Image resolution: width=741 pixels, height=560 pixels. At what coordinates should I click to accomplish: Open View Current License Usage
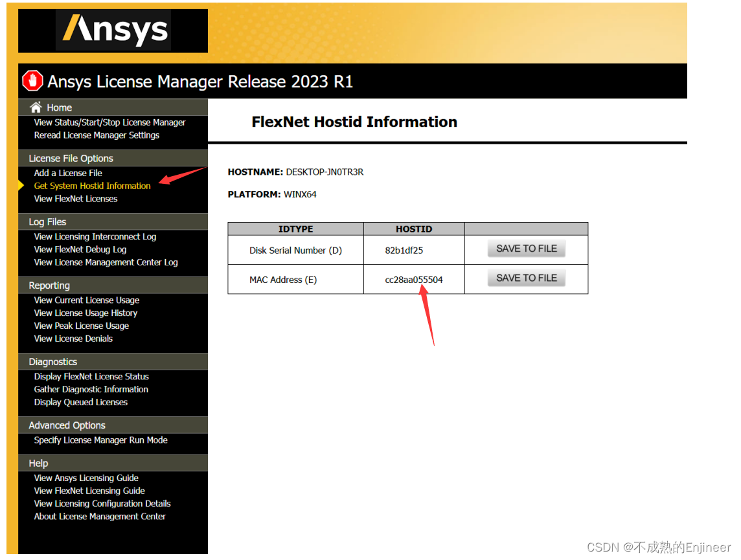point(87,300)
